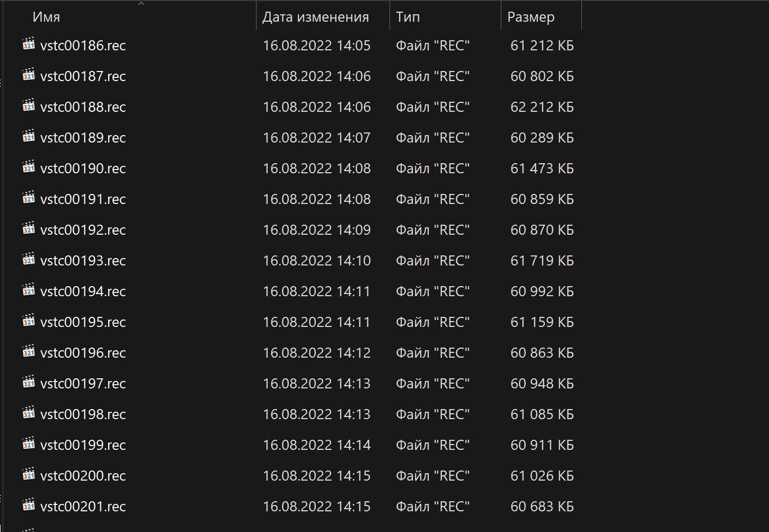Screen dimensions: 769x532
Task: Click the media icon of vstc00194.rec
Action: coord(29,290)
